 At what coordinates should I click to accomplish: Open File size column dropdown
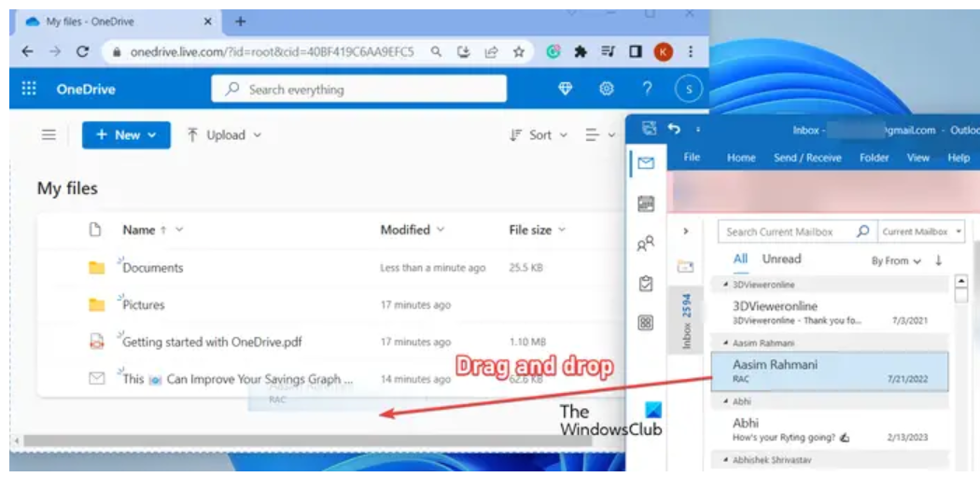click(538, 230)
